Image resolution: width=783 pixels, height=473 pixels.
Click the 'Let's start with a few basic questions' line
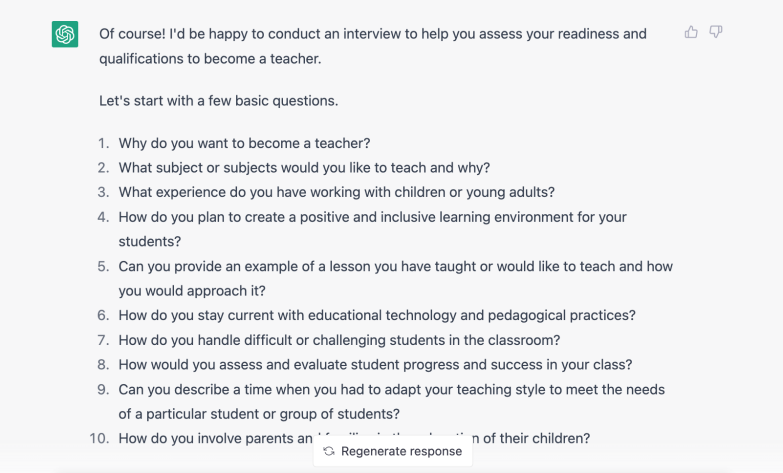(219, 100)
